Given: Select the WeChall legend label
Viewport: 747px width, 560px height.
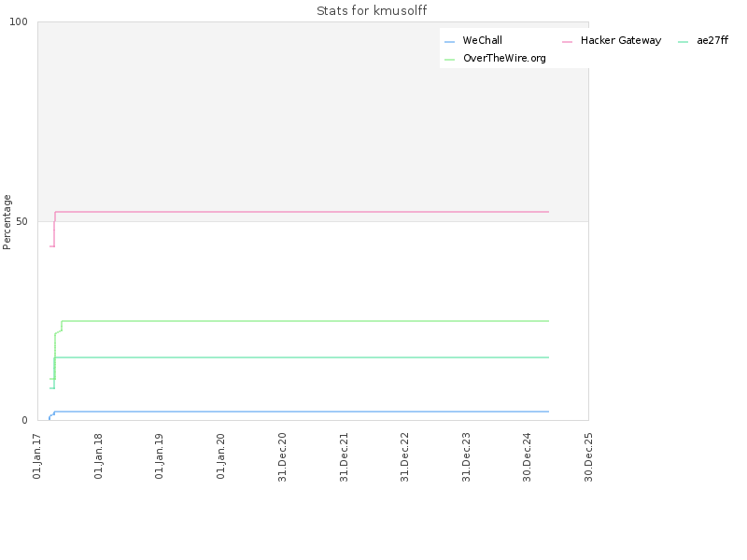Looking at the screenshot, I should click(x=482, y=40).
